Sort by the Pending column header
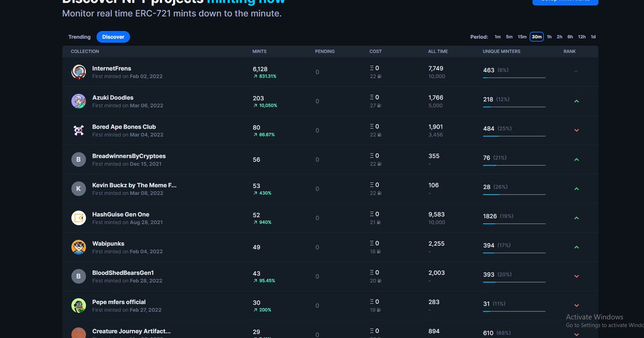Image resolution: width=644 pixels, height=338 pixels. (325, 52)
